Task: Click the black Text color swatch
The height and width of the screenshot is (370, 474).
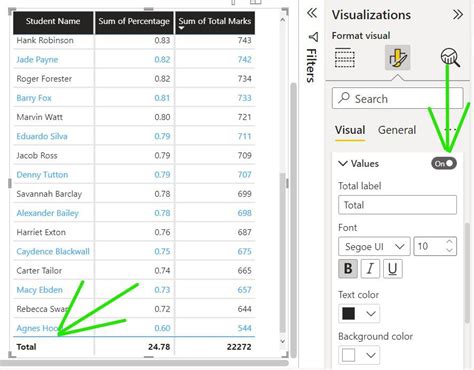Action: (x=349, y=314)
